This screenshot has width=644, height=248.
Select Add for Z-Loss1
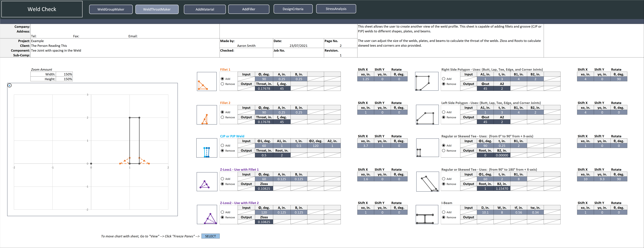(222, 179)
